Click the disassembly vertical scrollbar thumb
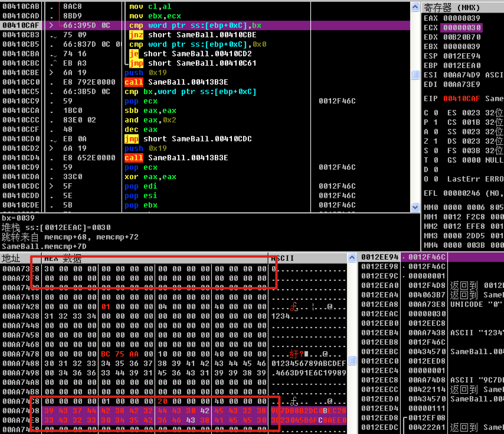The image size is (504, 434). (415, 75)
